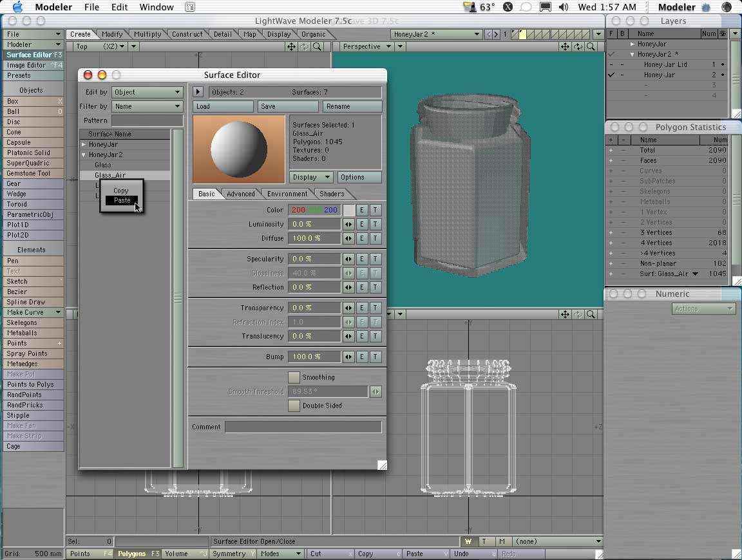Click the Luminosity slider arrows button

348,224
